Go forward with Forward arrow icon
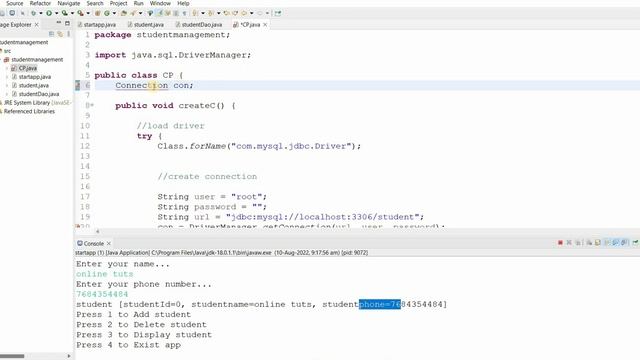640x360 pixels. point(260,13)
